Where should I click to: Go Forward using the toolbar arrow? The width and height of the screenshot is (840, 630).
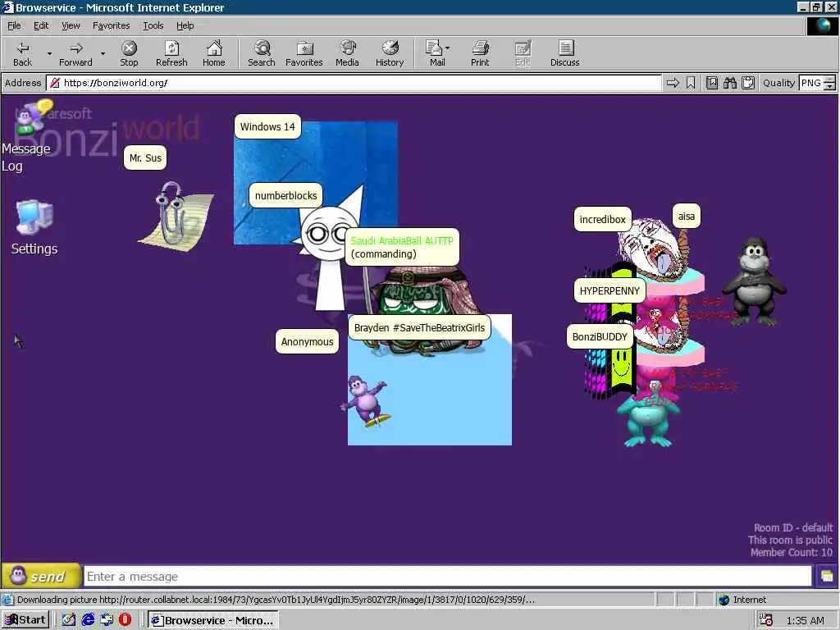75,53
